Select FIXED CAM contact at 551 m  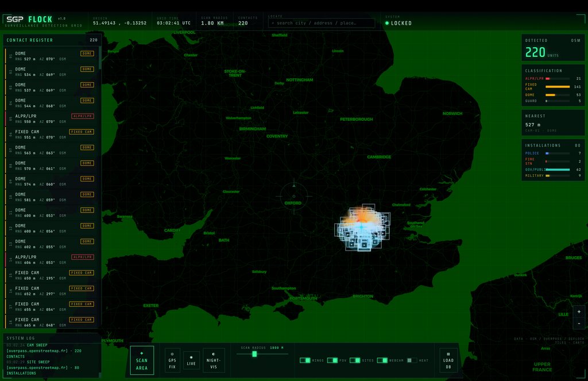click(52, 134)
